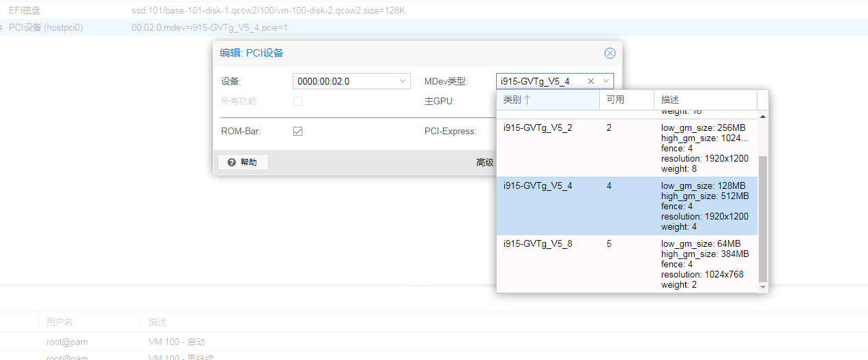The height and width of the screenshot is (360, 868).
Task: Sort by the 类别 column header
Action: [x=548, y=100]
